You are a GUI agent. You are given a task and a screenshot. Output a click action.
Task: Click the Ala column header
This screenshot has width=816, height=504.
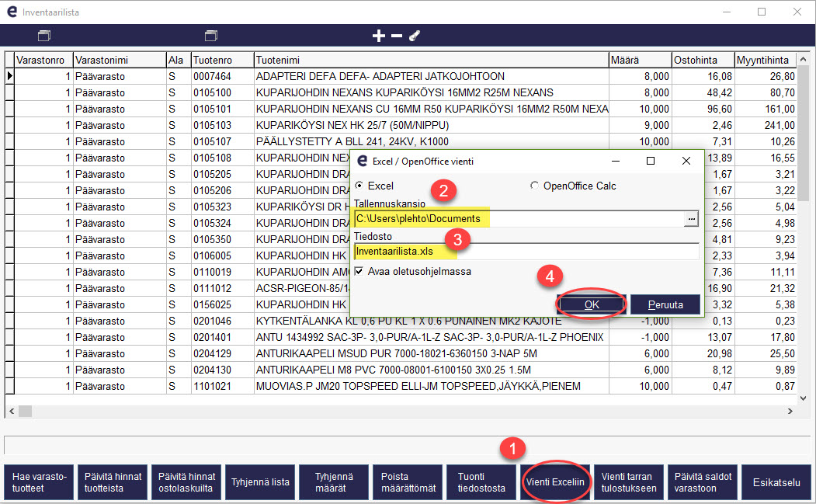[179, 60]
